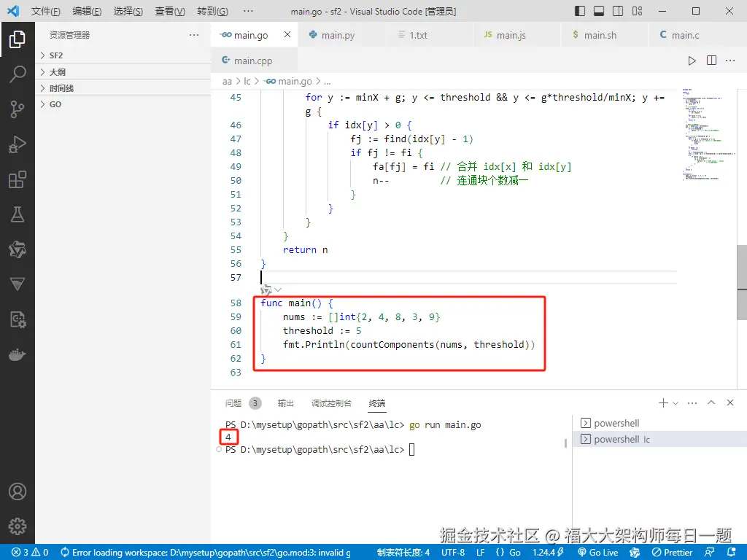
Task: Select the first powershell terminal entry
Action: click(x=659, y=423)
